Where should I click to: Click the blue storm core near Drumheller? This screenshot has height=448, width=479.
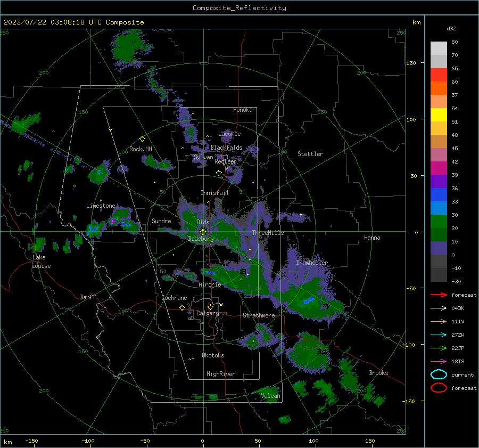308,300
